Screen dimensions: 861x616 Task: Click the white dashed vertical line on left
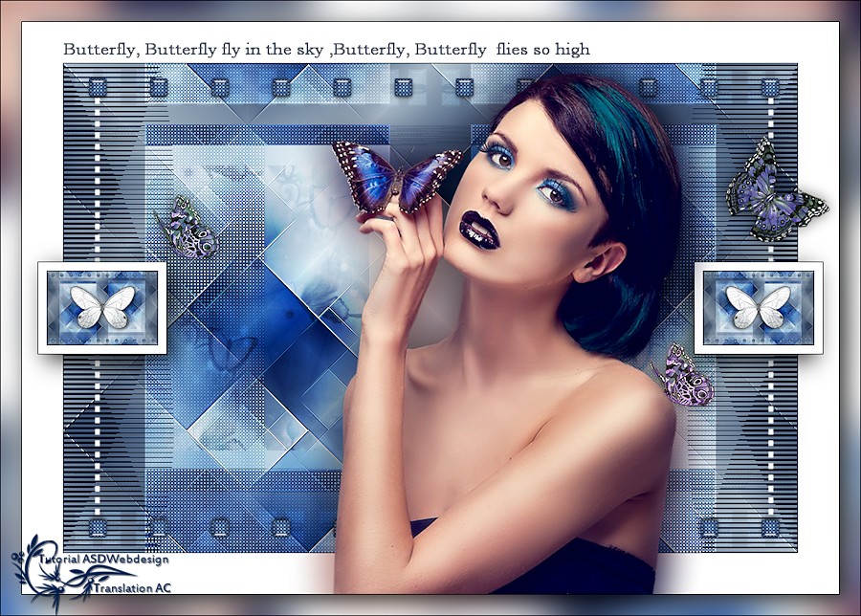[98, 191]
